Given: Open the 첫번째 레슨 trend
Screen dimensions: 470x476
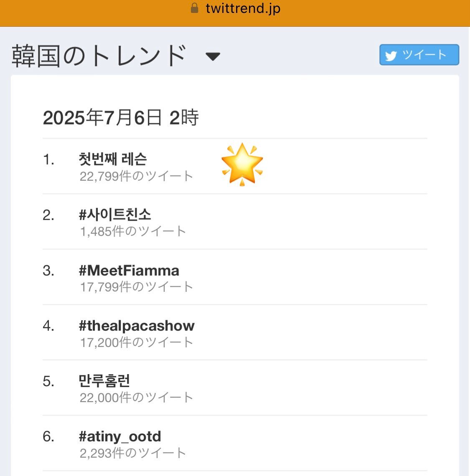Looking at the screenshot, I should click(113, 159).
